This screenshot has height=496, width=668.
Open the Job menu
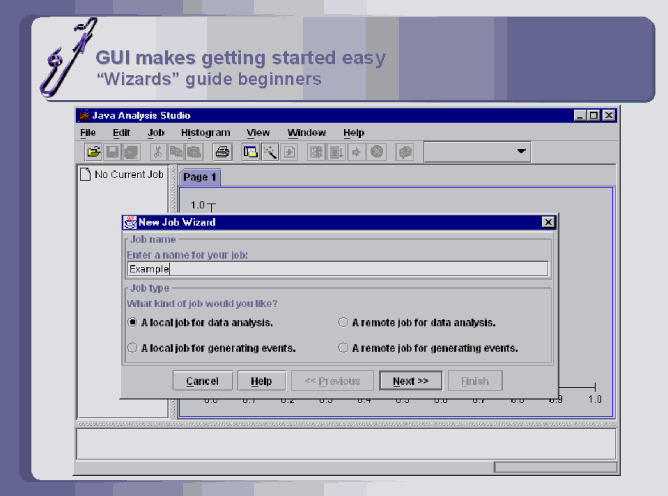click(x=155, y=132)
